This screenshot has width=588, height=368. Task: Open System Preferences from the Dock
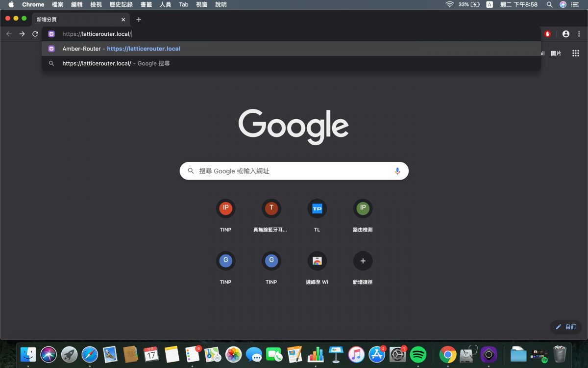coord(397,354)
